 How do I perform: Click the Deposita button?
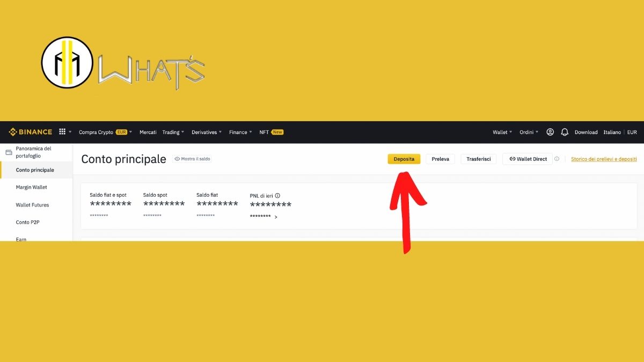404,159
